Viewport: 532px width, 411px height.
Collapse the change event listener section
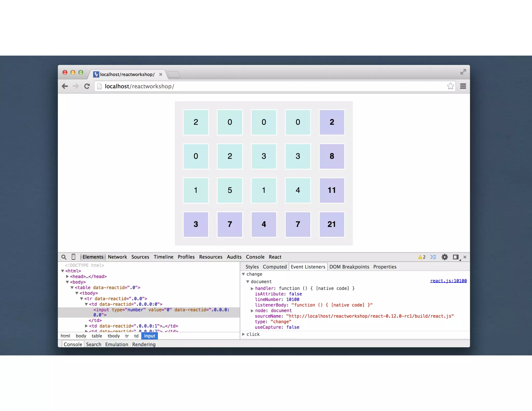pos(243,274)
